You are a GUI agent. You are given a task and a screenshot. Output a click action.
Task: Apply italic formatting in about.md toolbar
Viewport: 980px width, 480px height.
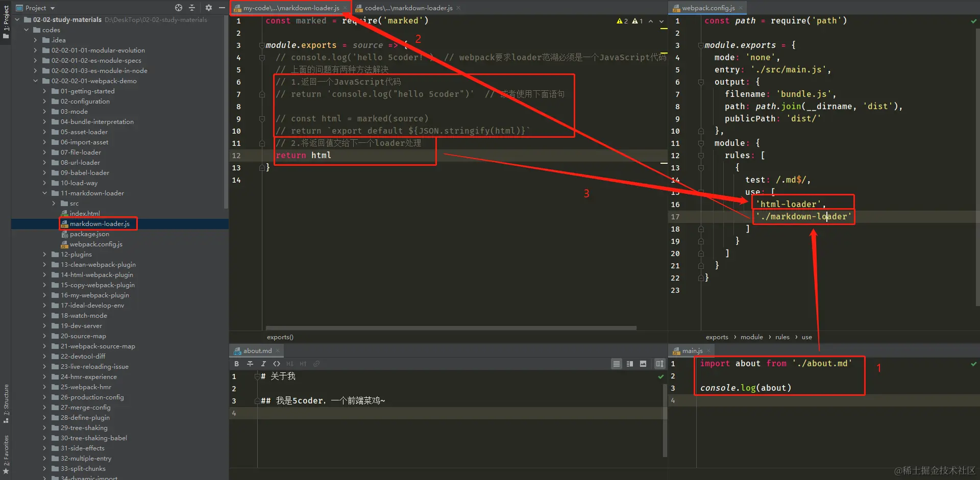(x=263, y=364)
